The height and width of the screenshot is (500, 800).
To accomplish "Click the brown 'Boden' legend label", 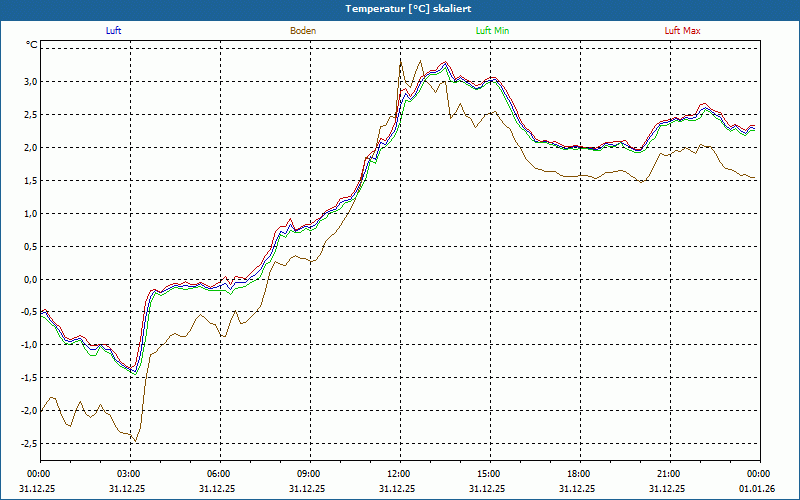I will tap(303, 31).
